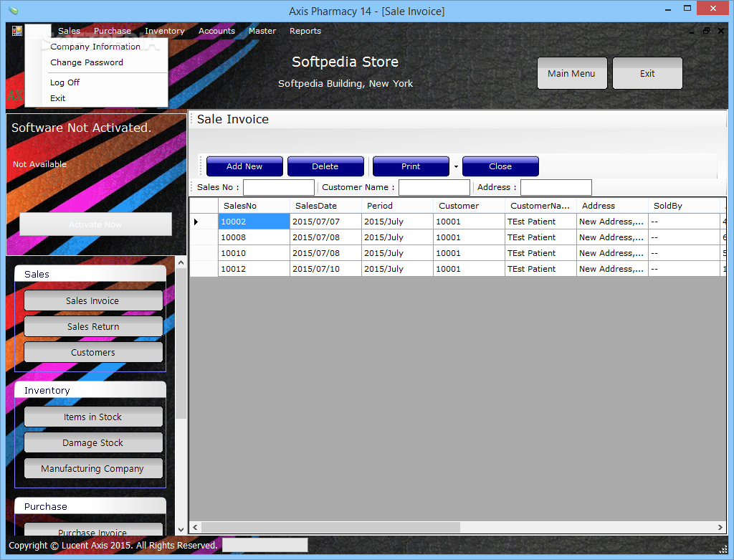
Task: Open the Print dropdown arrow
Action: [456, 166]
